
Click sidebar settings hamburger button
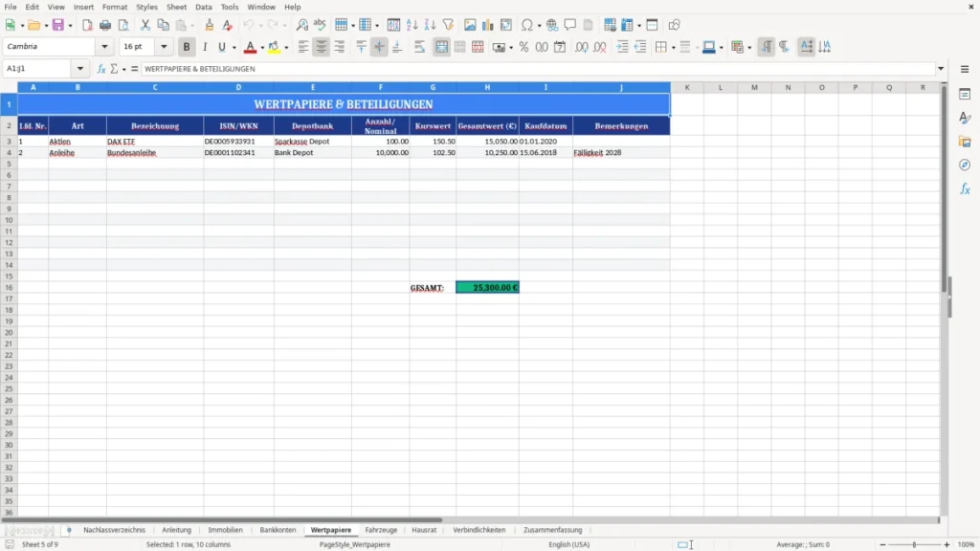point(965,69)
